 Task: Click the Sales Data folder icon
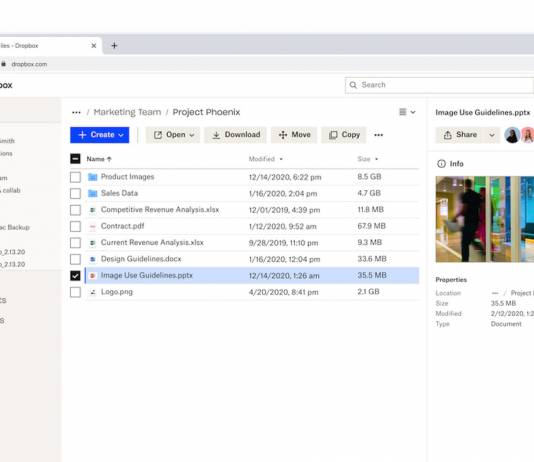click(93, 193)
